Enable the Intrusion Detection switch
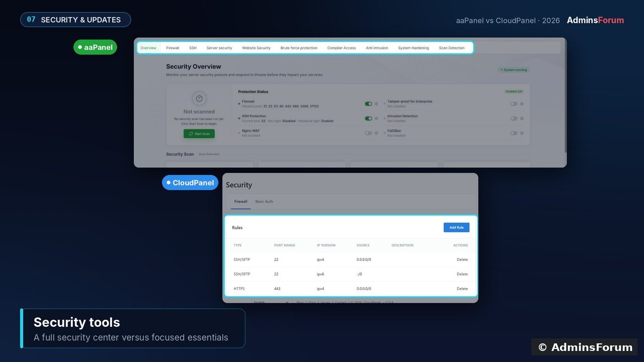Screen dimensions: 644x362 tap(514, 119)
